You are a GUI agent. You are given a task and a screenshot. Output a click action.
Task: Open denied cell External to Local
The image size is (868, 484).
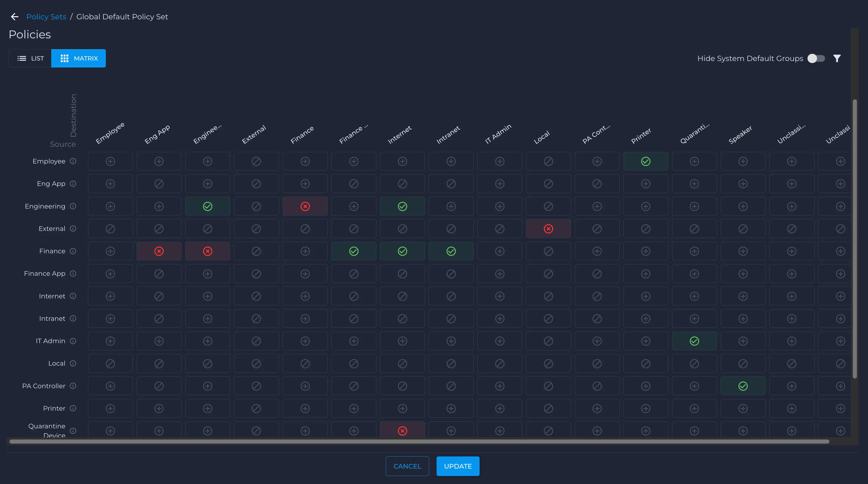click(x=548, y=229)
